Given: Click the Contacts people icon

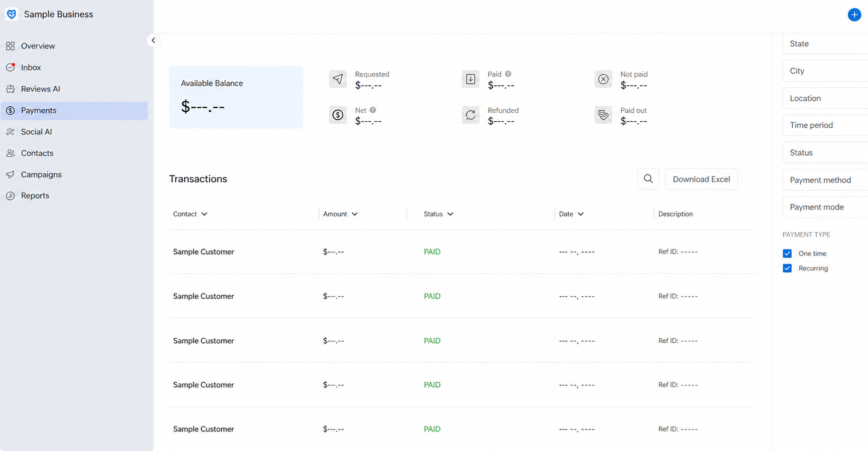Looking at the screenshot, I should (x=10, y=153).
